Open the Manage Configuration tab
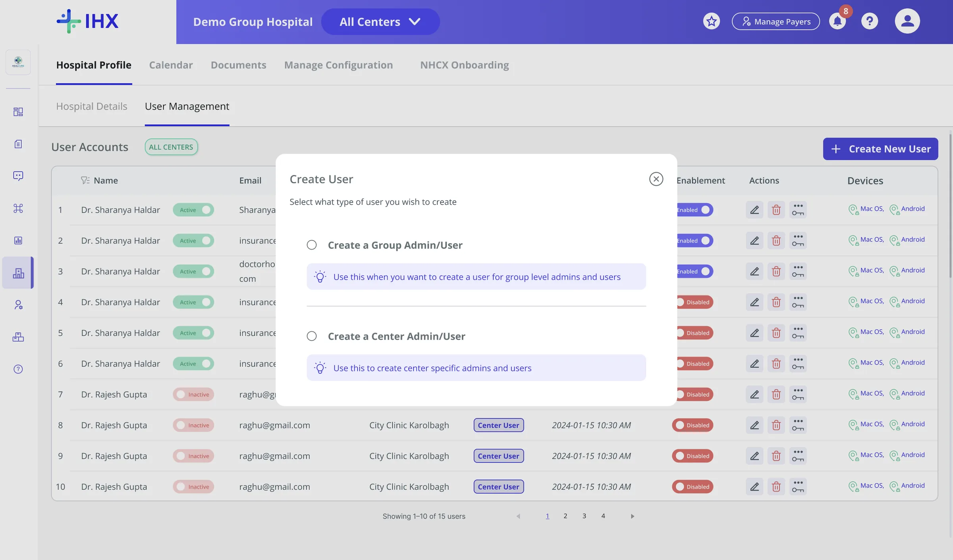Screen dimensions: 953x560 (338, 65)
